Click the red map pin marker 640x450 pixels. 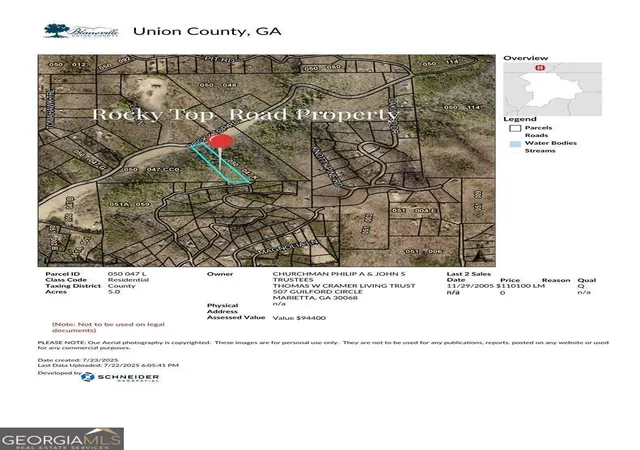pos(220,141)
